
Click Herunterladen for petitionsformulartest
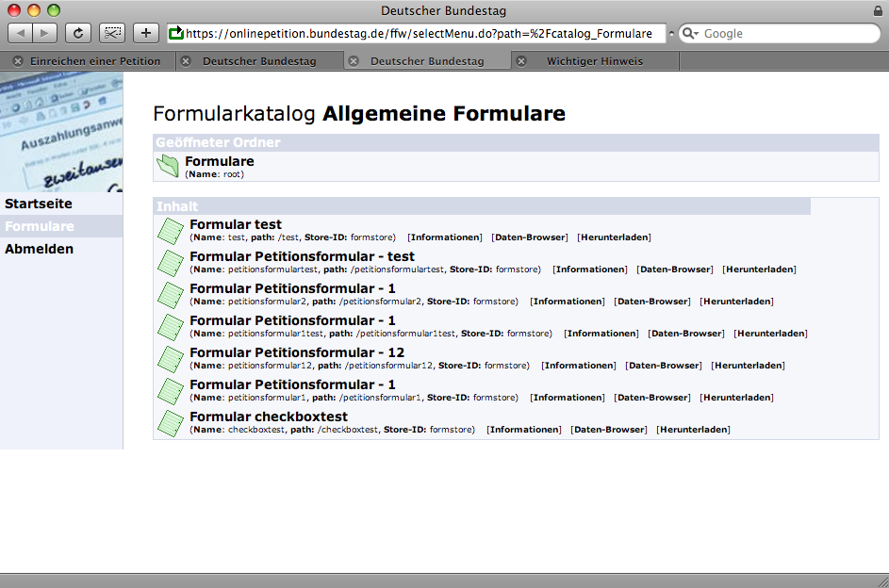tap(759, 269)
